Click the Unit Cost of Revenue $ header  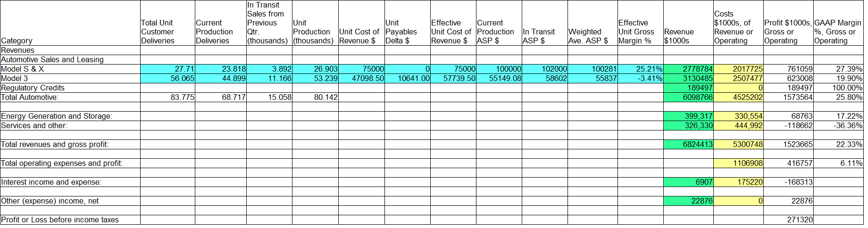tap(359, 36)
